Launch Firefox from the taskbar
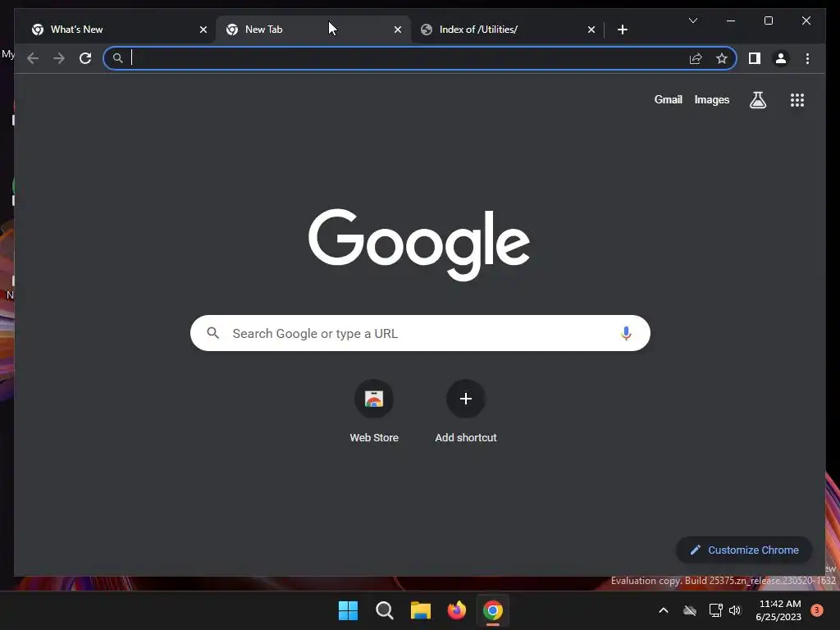 click(x=456, y=610)
